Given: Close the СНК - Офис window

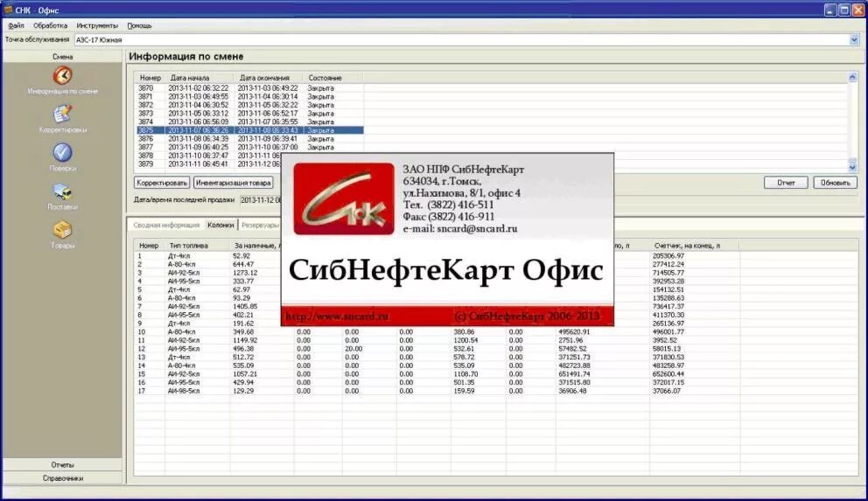Looking at the screenshot, I should point(858,10).
